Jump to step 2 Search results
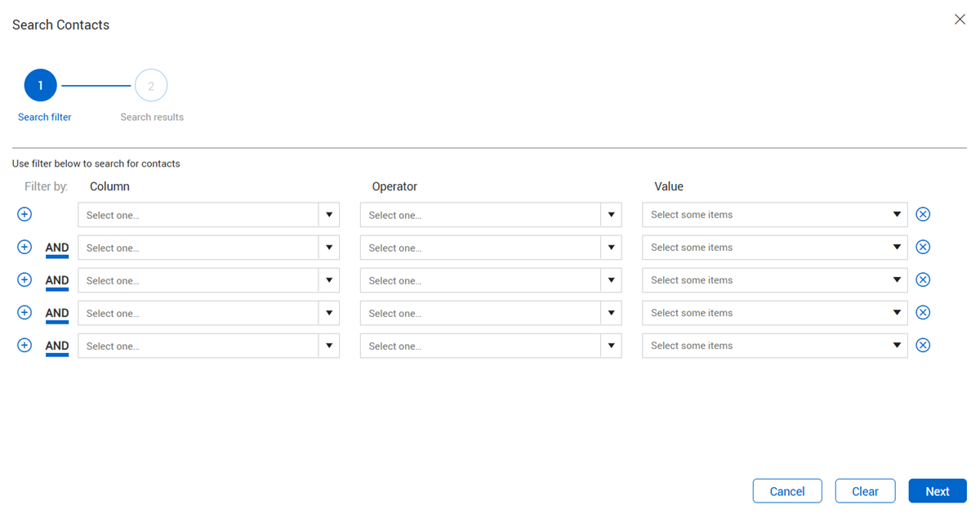This screenshot has width=980, height=514. 151,86
